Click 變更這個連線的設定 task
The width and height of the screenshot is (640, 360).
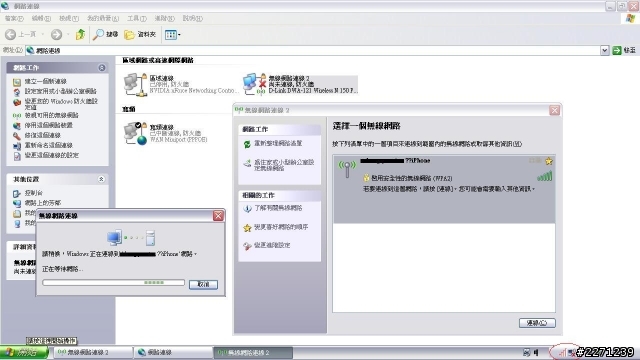[x=51, y=155]
